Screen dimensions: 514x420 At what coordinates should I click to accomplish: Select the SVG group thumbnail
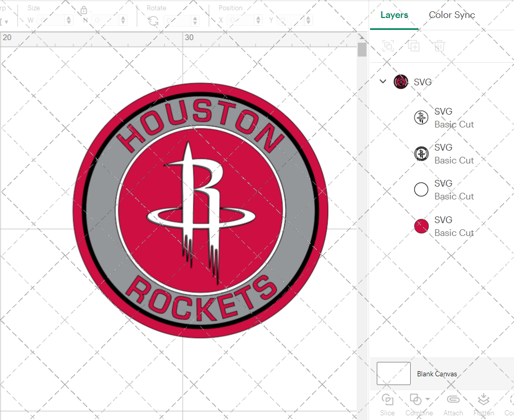coord(401,82)
